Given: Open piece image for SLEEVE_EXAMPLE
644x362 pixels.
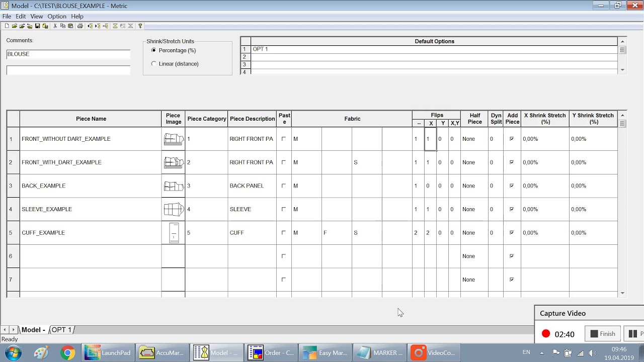Looking at the screenshot, I should point(174,209).
